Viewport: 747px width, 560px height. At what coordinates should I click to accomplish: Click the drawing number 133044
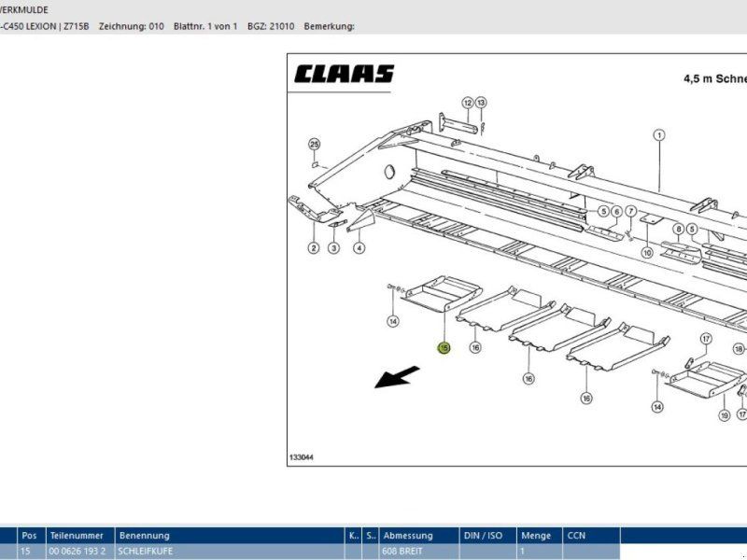(x=301, y=457)
